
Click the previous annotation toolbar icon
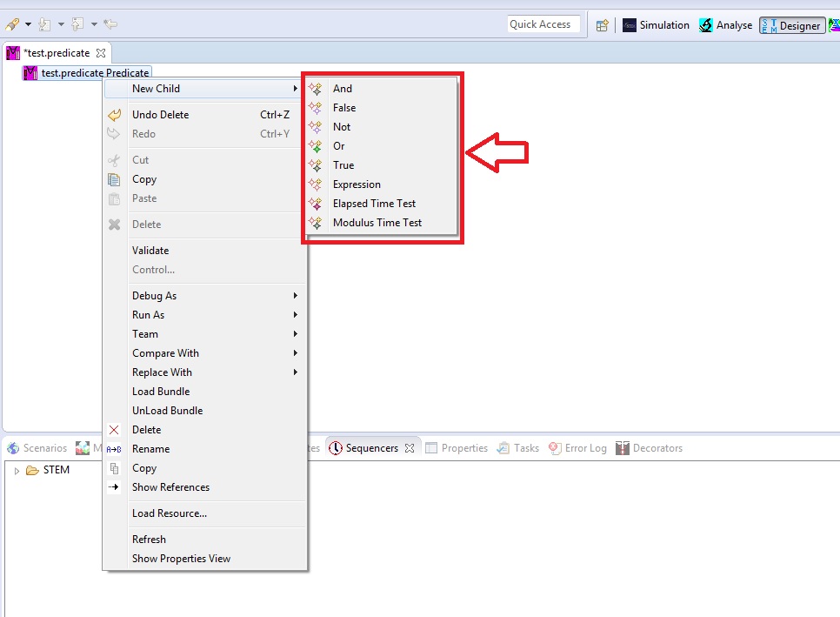[77, 24]
